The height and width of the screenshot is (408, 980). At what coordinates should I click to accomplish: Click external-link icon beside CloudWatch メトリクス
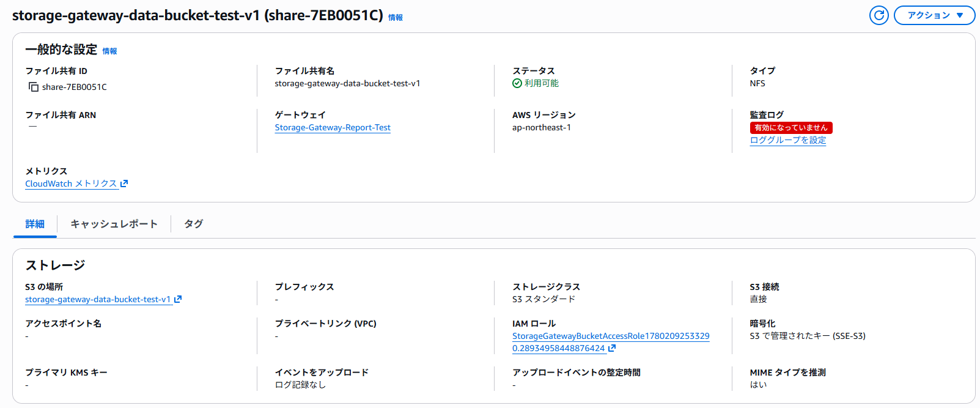[124, 184]
